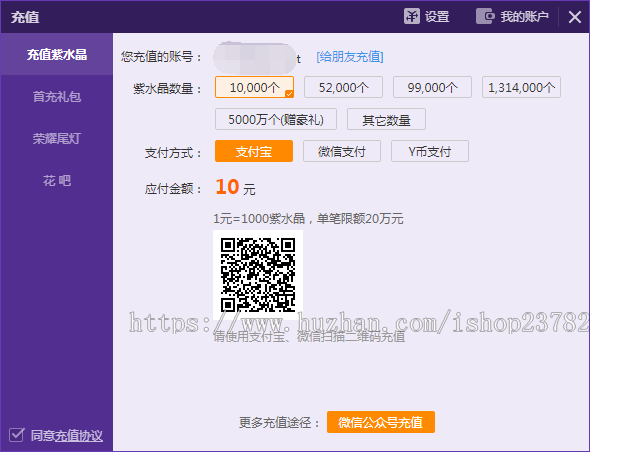Choose the 5000万个(赠豪礼) option
Image resolution: width=624 pixels, height=469 pixels.
click(276, 119)
